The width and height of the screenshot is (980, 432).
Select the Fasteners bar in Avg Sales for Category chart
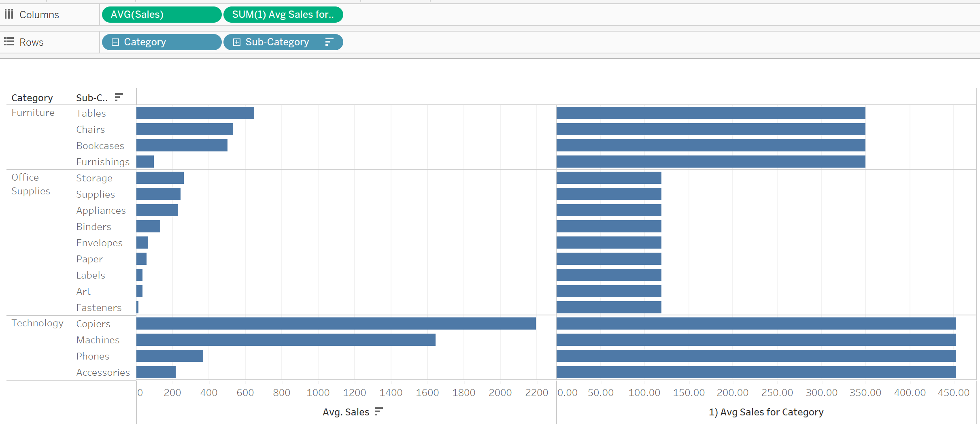609,307
